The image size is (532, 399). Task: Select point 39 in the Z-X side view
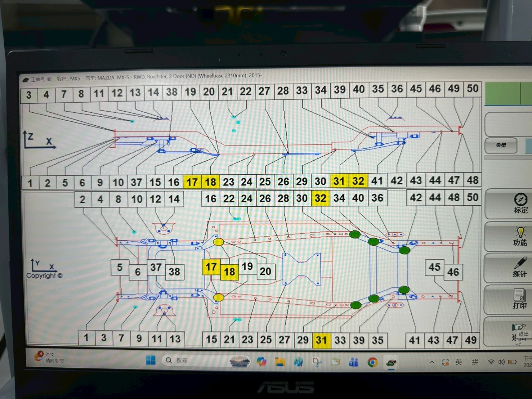[x=340, y=90]
